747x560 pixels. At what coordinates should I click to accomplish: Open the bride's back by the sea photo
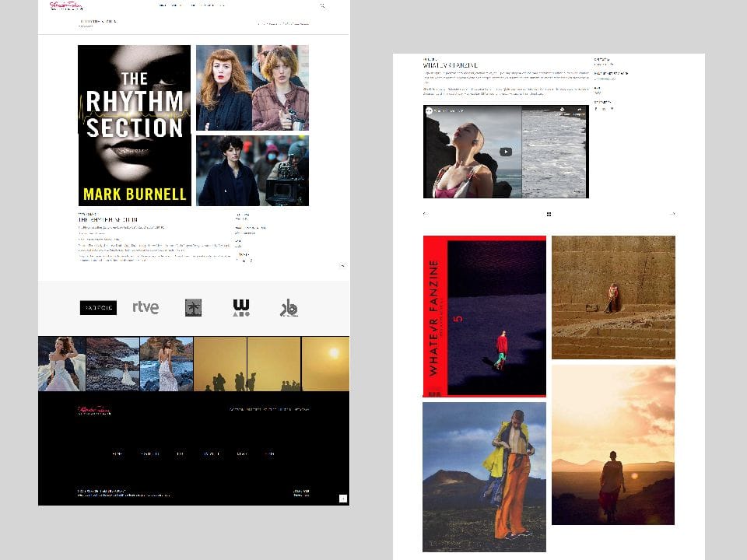point(167,364)
